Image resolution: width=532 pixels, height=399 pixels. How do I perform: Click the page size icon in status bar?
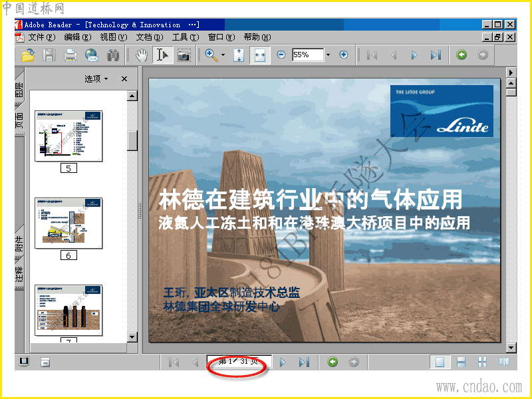coord(45,362)
